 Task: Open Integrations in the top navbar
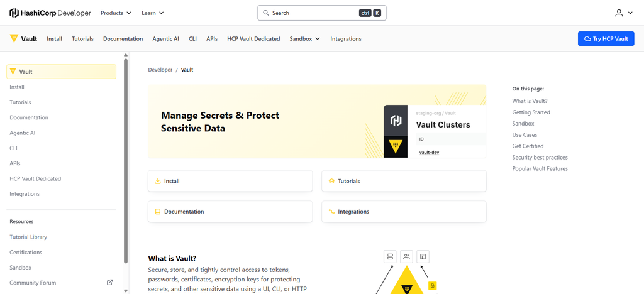346,39
